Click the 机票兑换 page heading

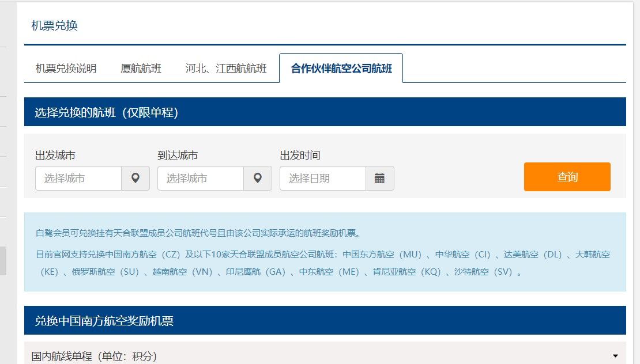click(54, 26)
